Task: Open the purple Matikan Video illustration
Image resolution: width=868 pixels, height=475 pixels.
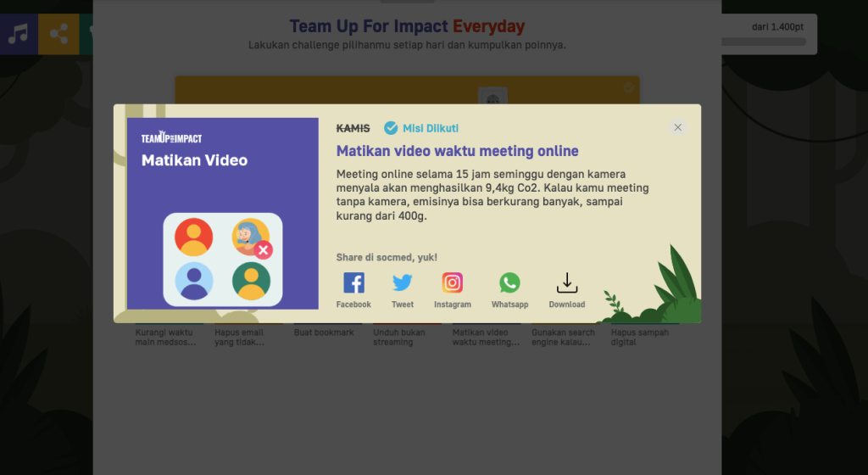Action: coord(223,213)
